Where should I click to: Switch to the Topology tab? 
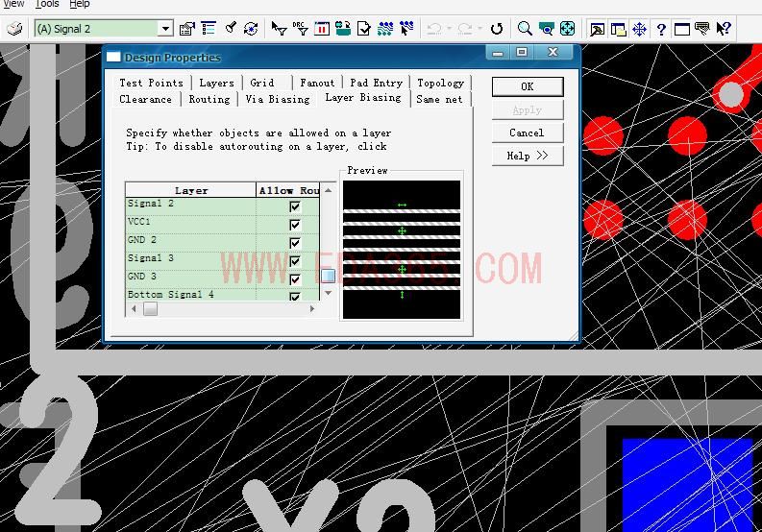coord(440,84)
